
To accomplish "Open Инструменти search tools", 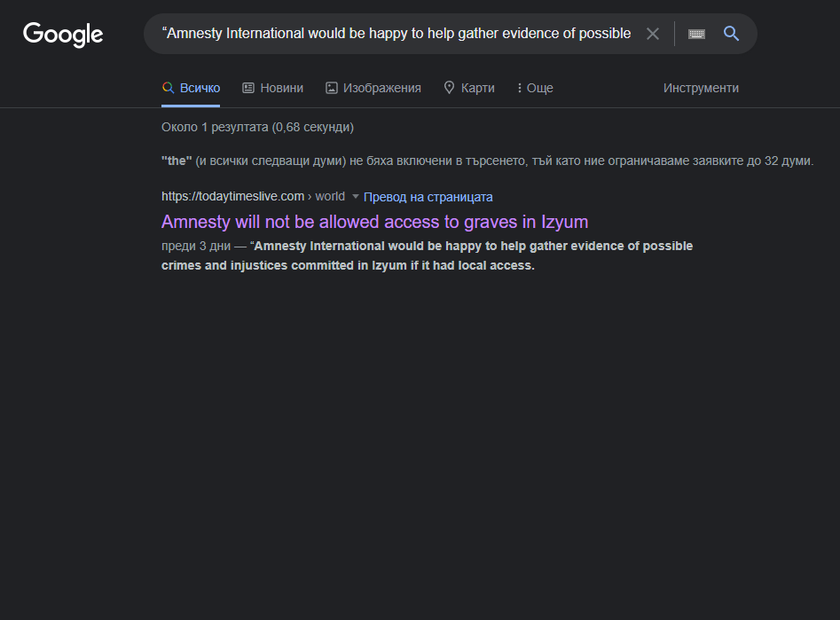I will click(x=701, y=88).
